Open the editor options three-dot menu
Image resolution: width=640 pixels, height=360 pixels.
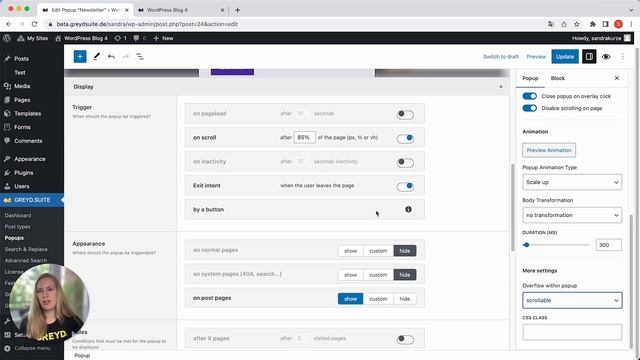click(622, 57)
